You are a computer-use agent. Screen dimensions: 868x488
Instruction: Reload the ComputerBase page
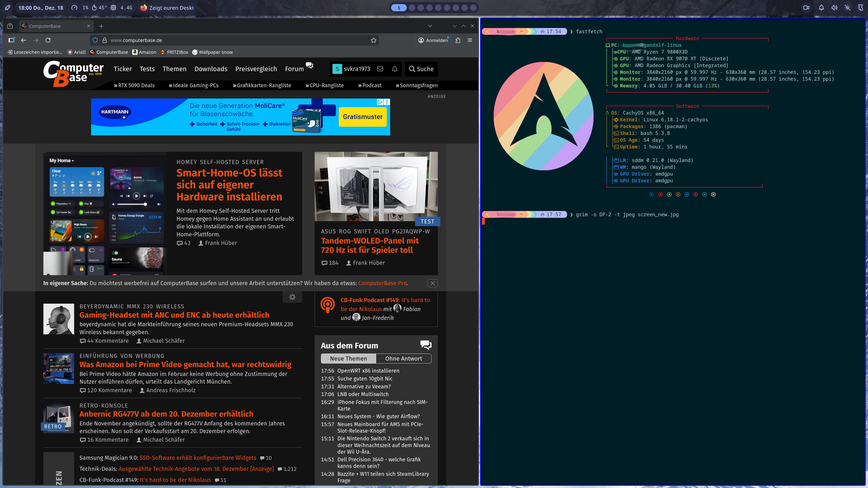pyautogui.click(x=48, y=40)
